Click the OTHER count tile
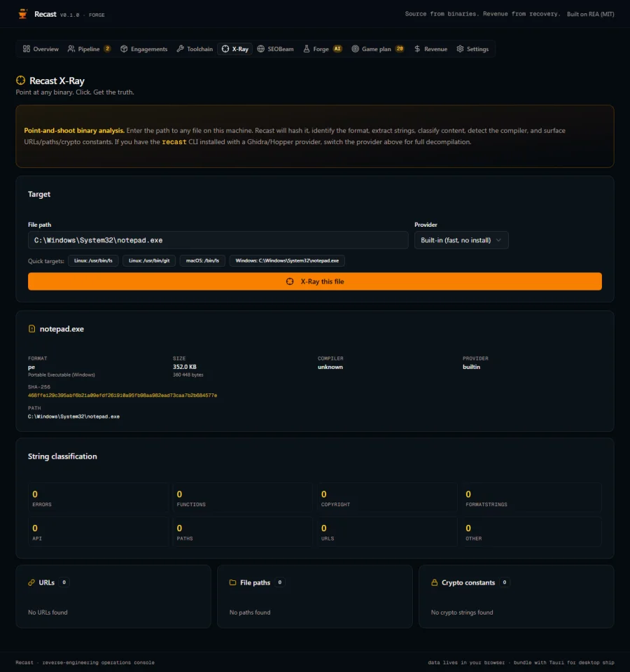 (x=531, y=532)
